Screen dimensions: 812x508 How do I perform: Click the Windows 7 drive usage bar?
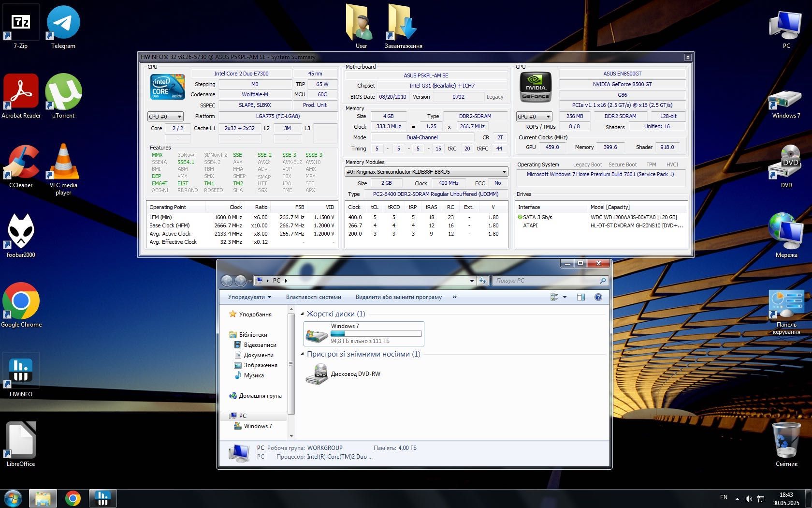(x=376, y=333)
